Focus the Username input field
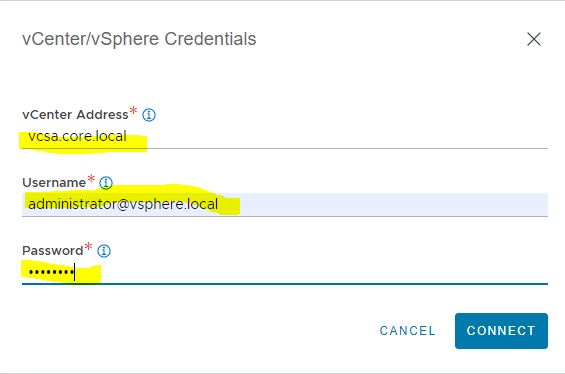Screen dimensions: 565x374 (x=285, y=204)
